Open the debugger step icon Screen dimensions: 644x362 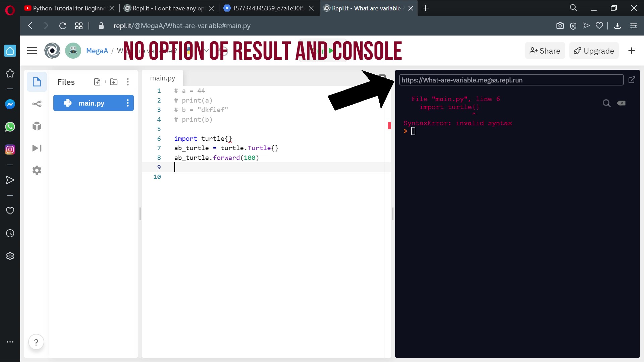[x=37, y=148]
